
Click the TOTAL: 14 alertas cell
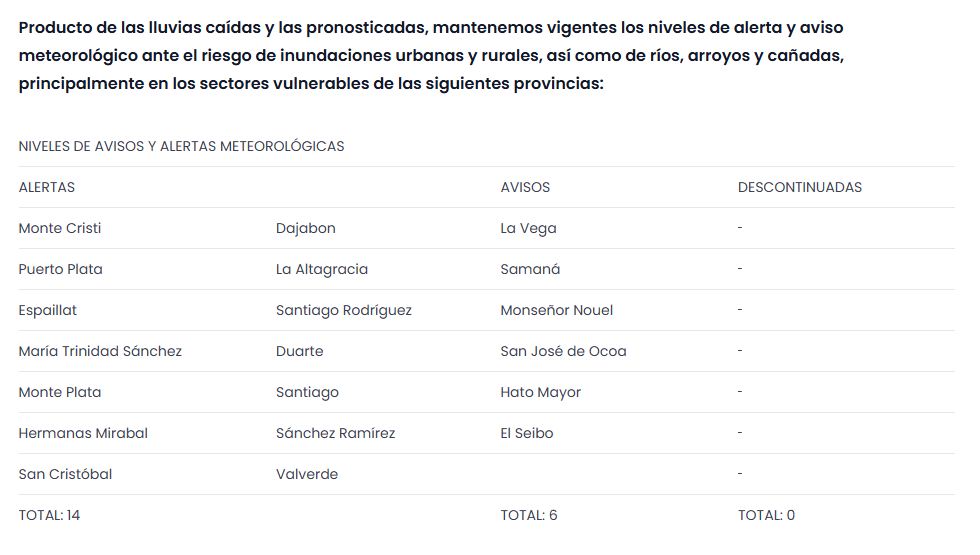tap(49, 515)
